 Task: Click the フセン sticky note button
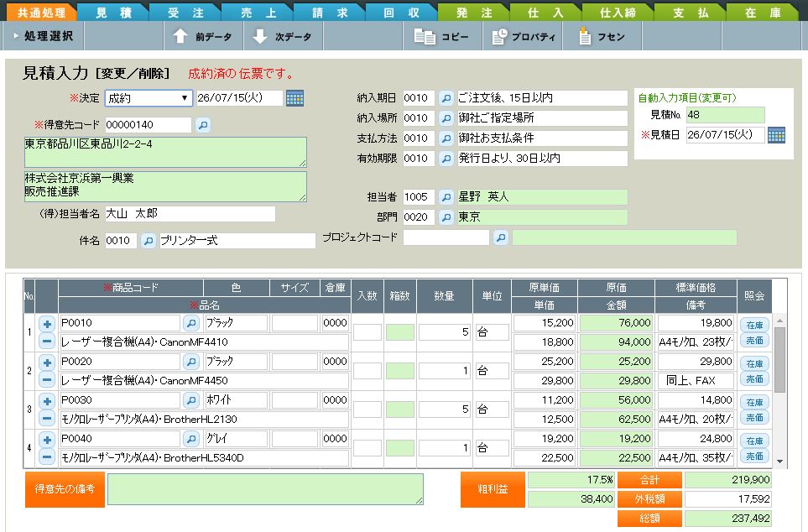click(x=602, y=36)
